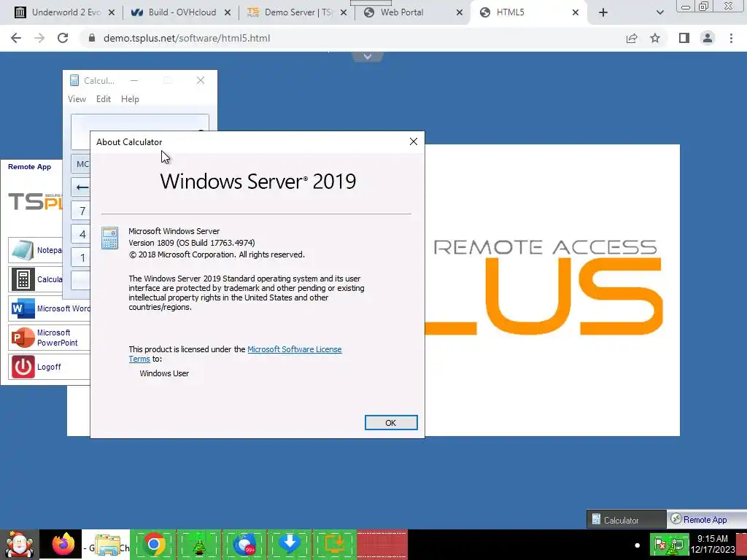Toggle the browser side panel

point(684,38)
